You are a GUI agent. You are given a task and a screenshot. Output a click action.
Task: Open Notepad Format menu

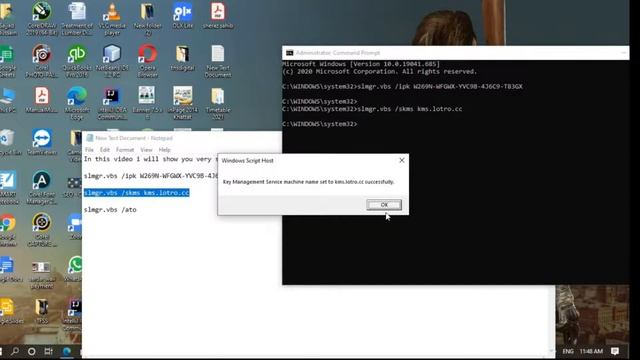(x=125, y=150)
